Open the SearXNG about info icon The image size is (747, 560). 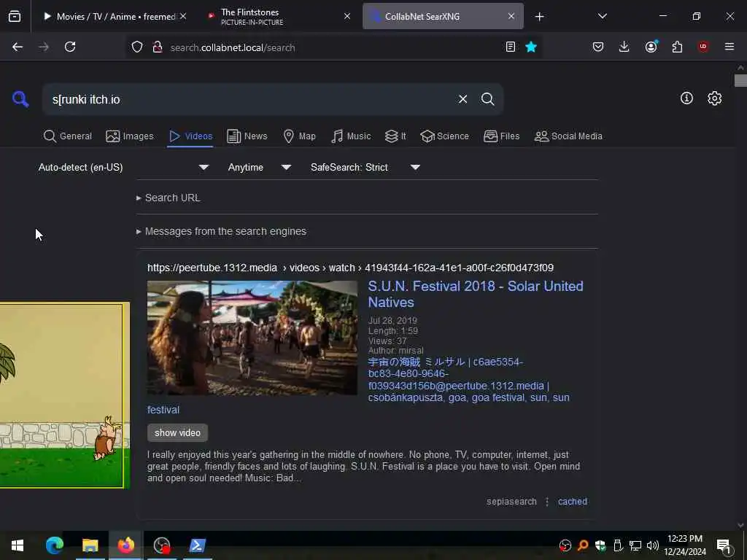[x=686, y=98]
